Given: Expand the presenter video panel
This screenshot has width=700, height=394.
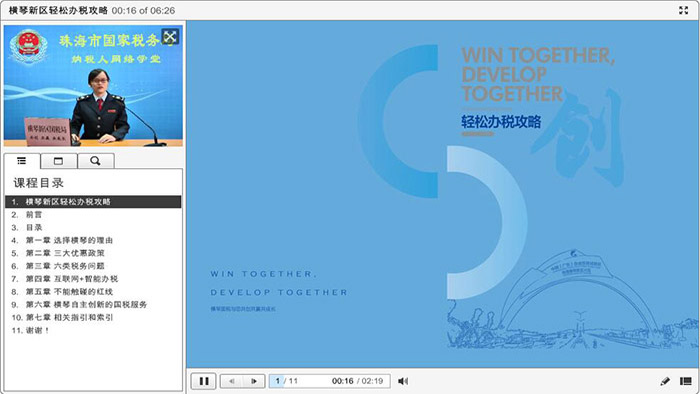Looking at the screenshot, I should click(170, 37).
